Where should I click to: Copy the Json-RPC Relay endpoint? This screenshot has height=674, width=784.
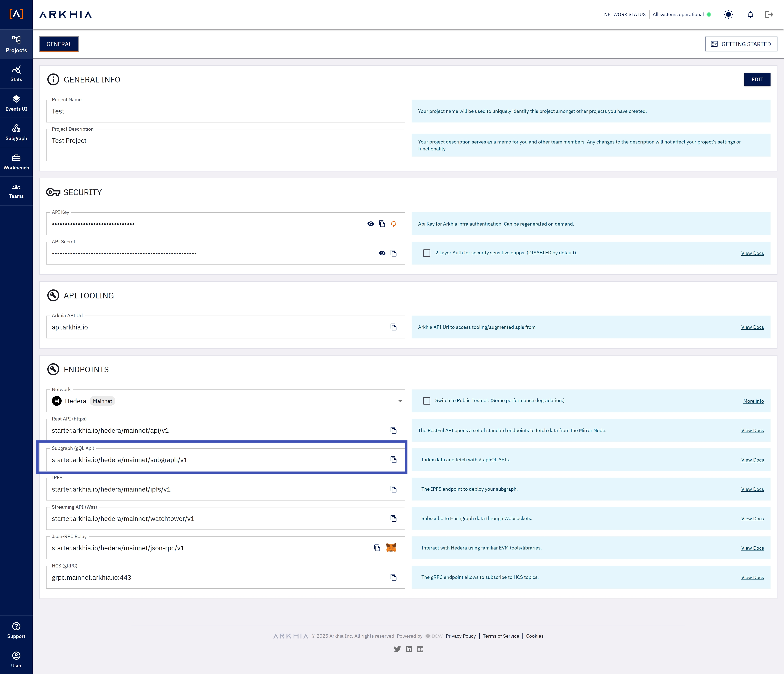tap(377, 548)
